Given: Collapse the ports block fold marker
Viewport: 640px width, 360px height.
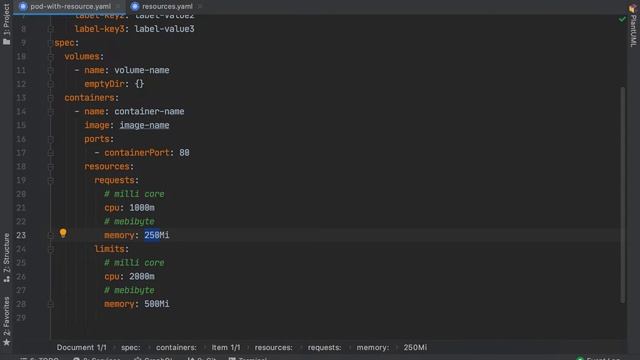Looking at the screenshot, I should pyautogui.click(x=51, y=139).
